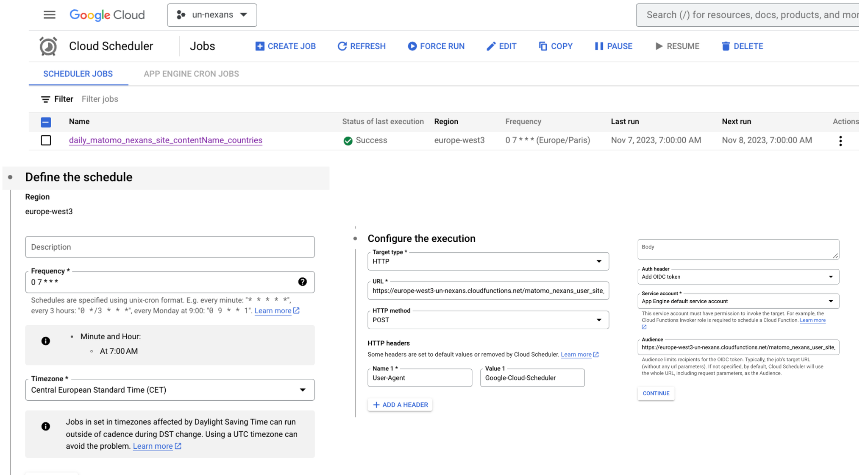The width and height of the screenshot is (868, 475).
Task: Click the Region column header
Action: tap(446, 122)
